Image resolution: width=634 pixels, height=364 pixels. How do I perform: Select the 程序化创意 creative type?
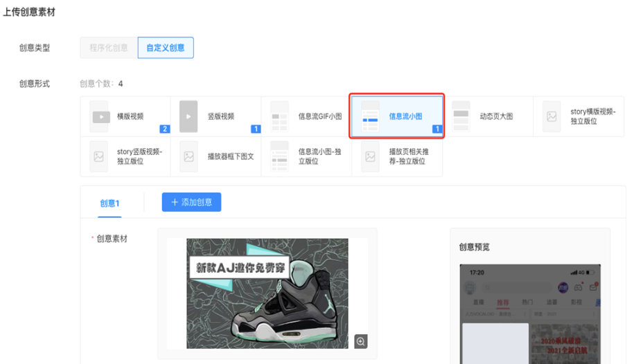pos(109,48)
